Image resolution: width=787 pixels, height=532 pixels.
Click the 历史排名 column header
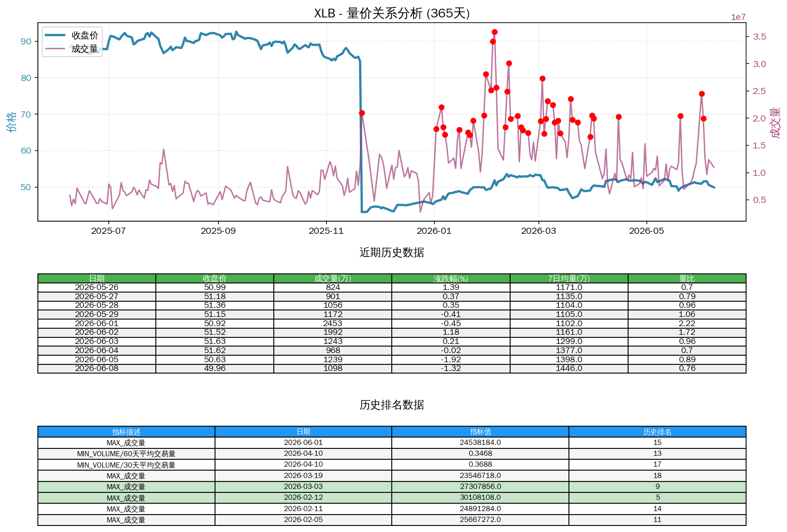pyautogui.click(x=657, y=432)
